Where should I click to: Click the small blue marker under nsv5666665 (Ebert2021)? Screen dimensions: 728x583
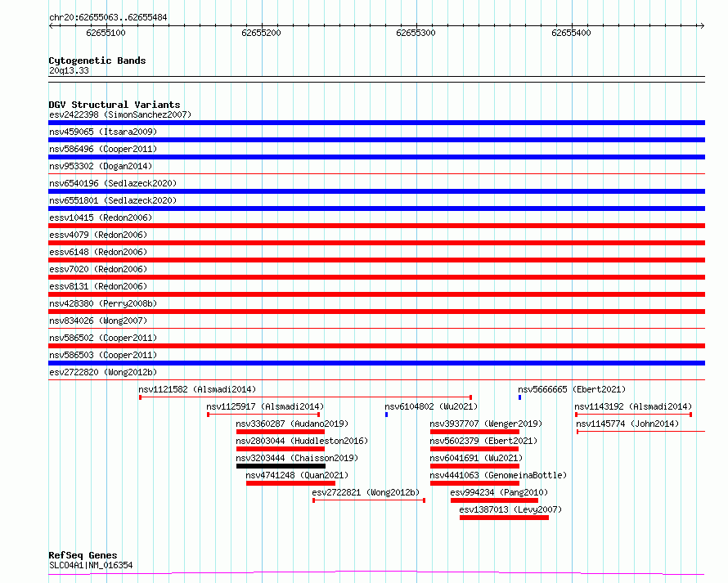coord(519,397)
